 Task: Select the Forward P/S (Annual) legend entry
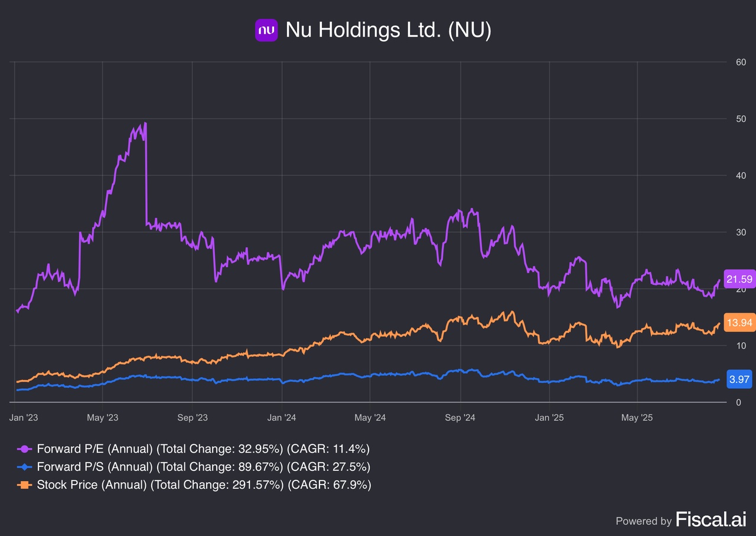coord(193,467)
